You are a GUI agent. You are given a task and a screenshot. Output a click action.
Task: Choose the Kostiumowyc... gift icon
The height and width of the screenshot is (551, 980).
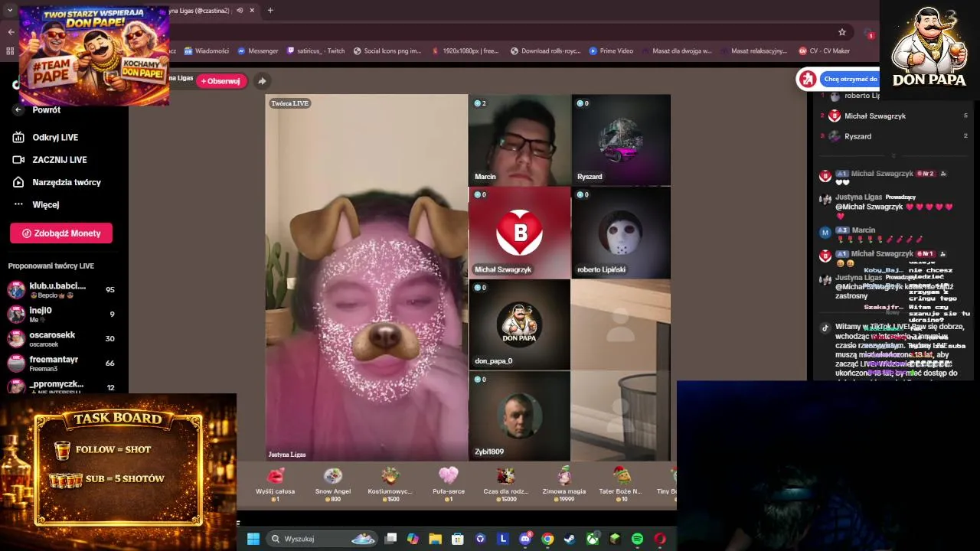390,476
